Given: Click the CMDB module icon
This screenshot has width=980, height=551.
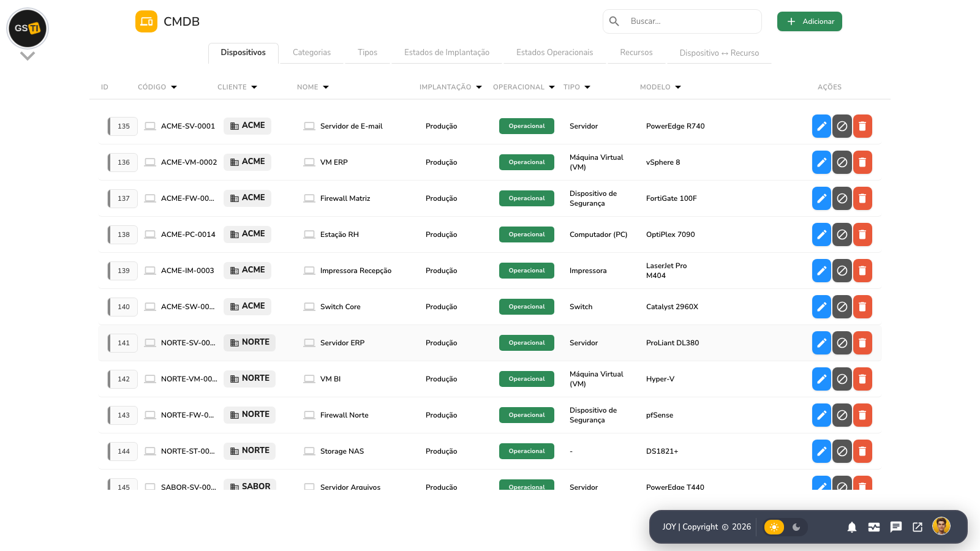Looking at the screenshot, I should pyautogui.click(x=146, y=21).
